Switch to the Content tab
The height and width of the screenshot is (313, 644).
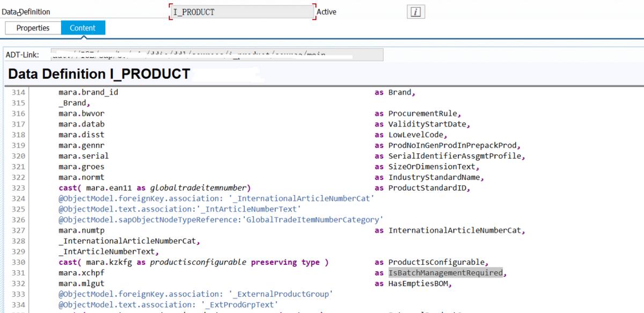(83, 27)
